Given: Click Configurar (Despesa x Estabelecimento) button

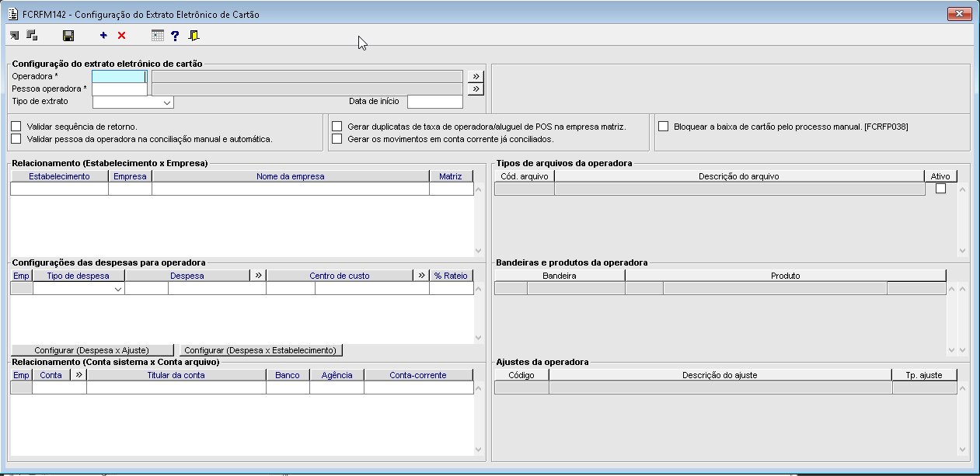Looking at the screenshot, I should (260, 350).
